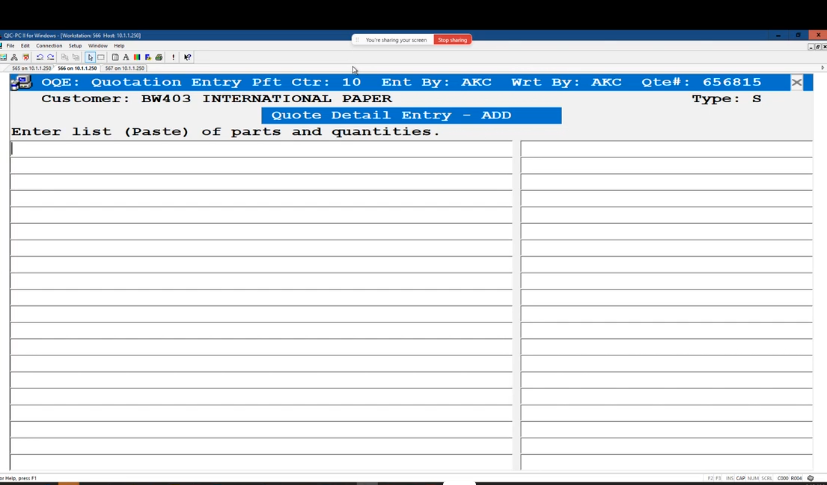
Task: Click the SCRL status bar indicator
Action: (x=767, y=478)
